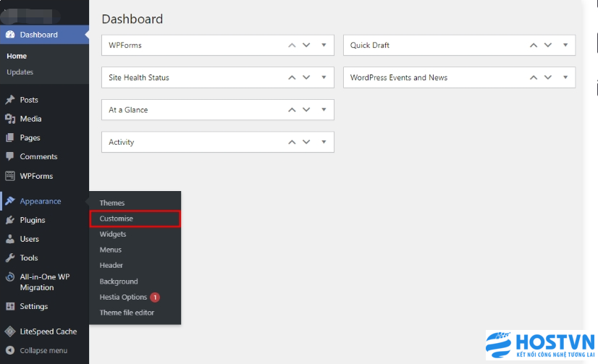Move WordPress Events and News panel up

(534, 77)
